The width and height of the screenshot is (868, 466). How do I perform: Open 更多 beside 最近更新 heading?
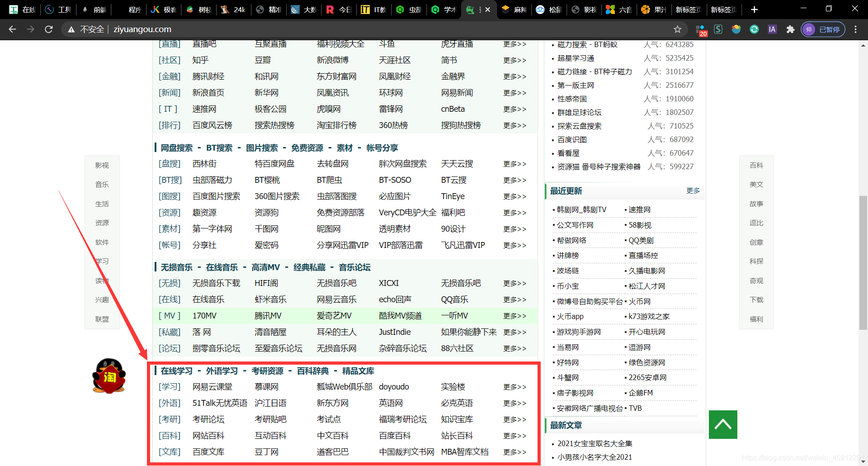pos(693,191)
